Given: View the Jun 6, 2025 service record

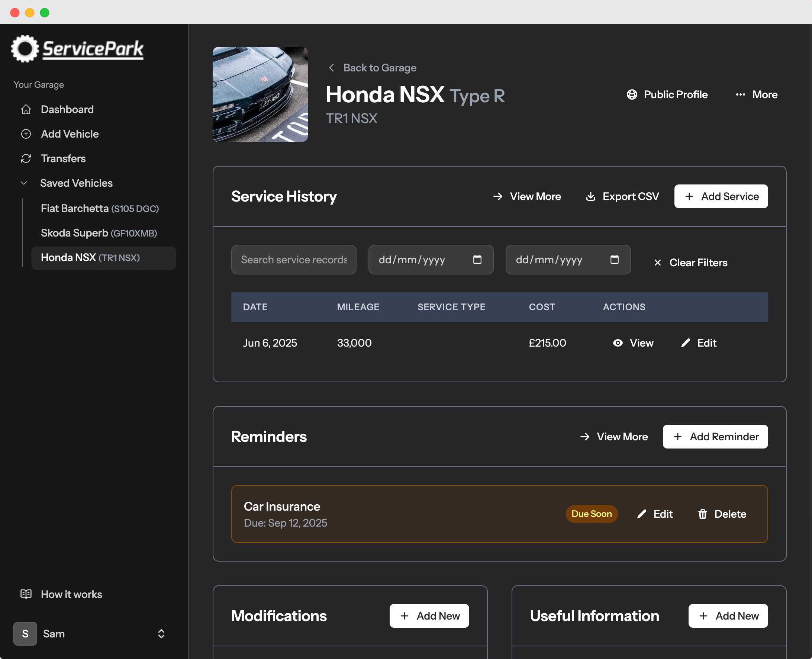Looking at the screenshot, I should (x=633, y=343).
